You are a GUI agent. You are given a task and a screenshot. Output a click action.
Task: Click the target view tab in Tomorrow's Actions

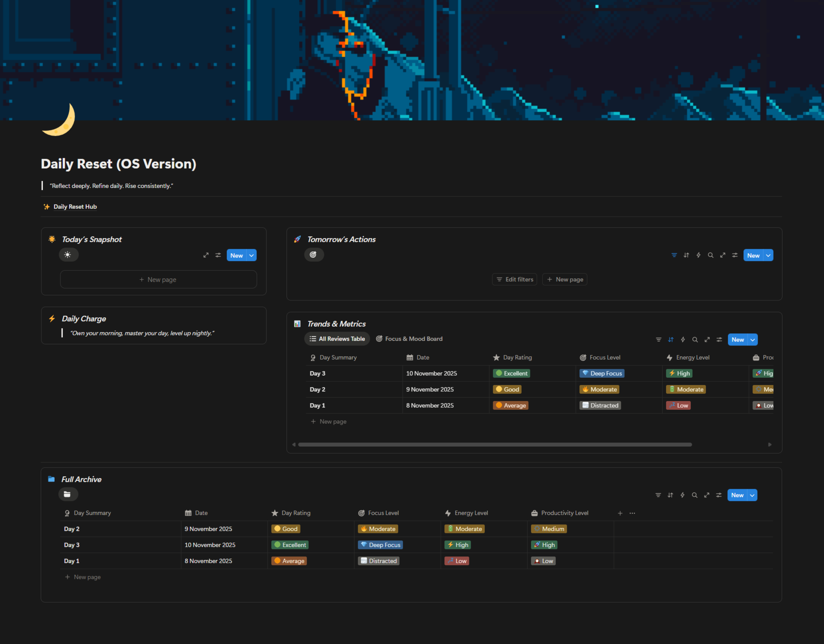[313, 255]
